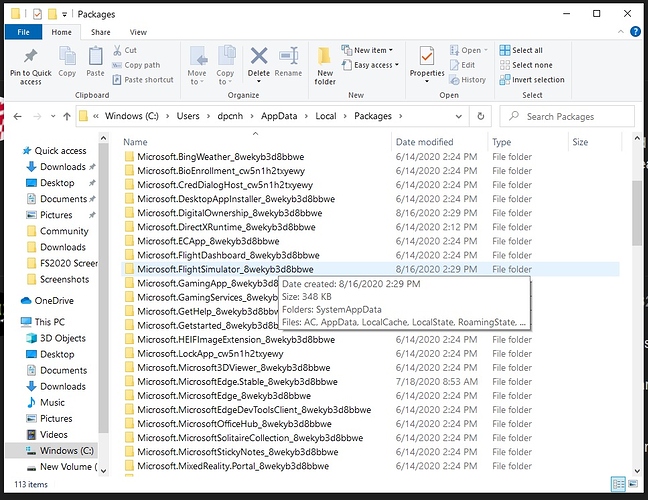
Task: Click the Cut scissors icon
Action: [117, 50]
